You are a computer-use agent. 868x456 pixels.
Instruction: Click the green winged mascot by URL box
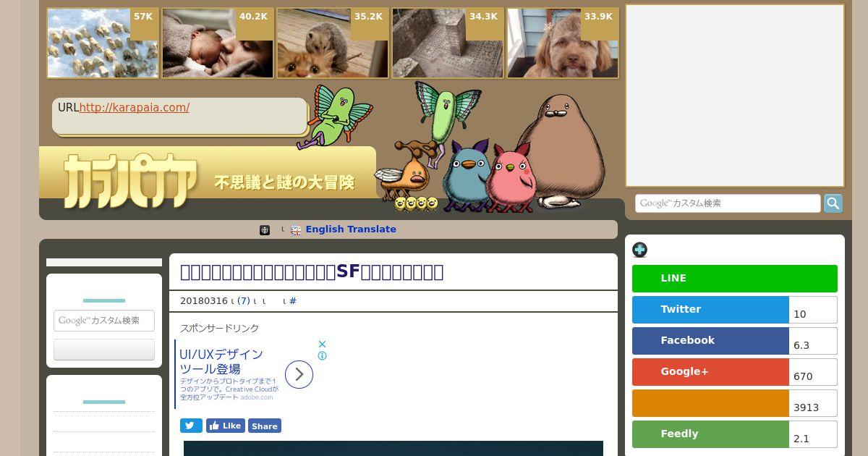point(337,116)
